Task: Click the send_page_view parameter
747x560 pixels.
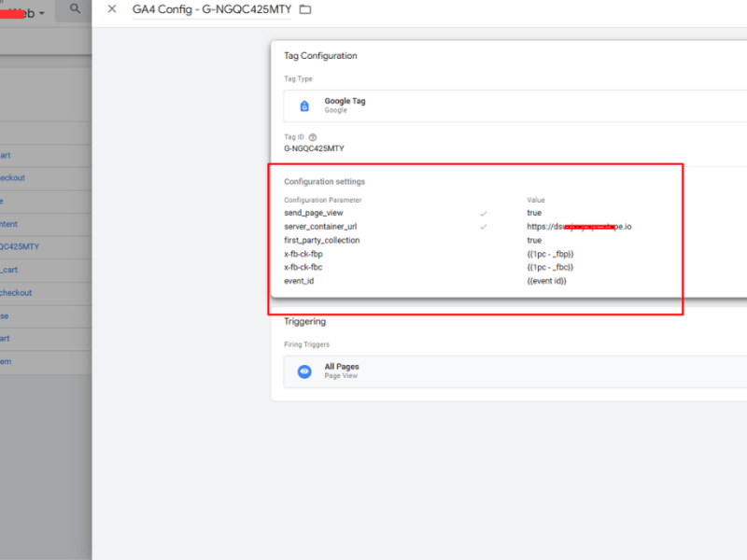Action: (314, 213)
